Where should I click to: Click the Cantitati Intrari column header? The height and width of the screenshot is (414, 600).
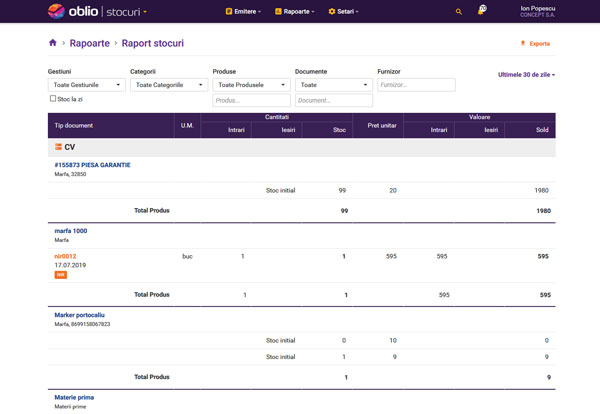226,130
